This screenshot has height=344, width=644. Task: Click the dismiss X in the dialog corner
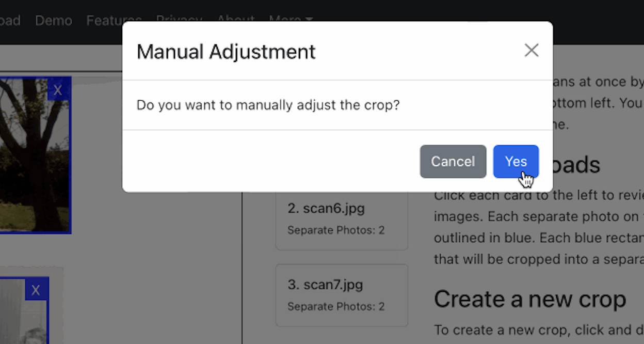click(531, 50)
